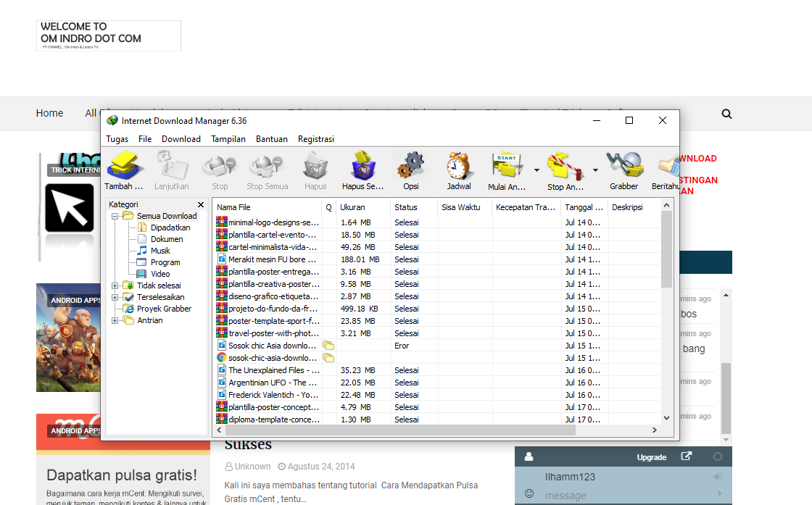Select the Merakit mesin FU bore file
Image resolution: width=812 pixels, height=505 pixels.
[438, 259]
